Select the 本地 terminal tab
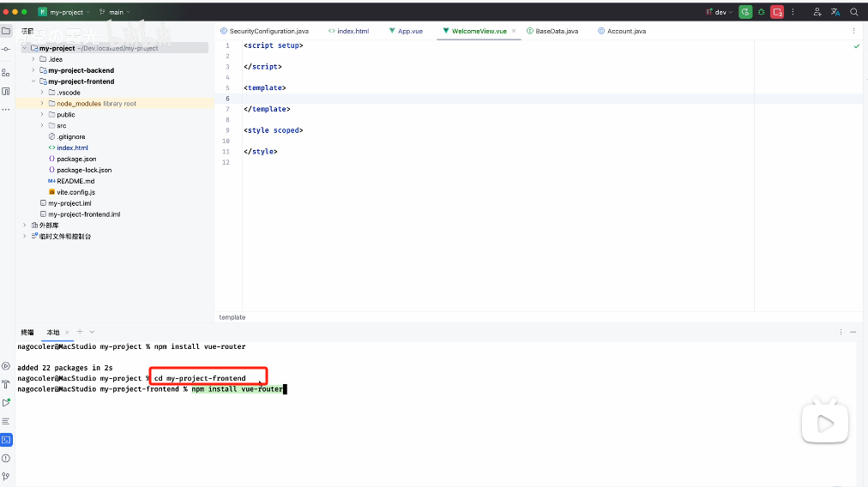Image resolution: width=868 pixels, height=487 pixels. 53,333
